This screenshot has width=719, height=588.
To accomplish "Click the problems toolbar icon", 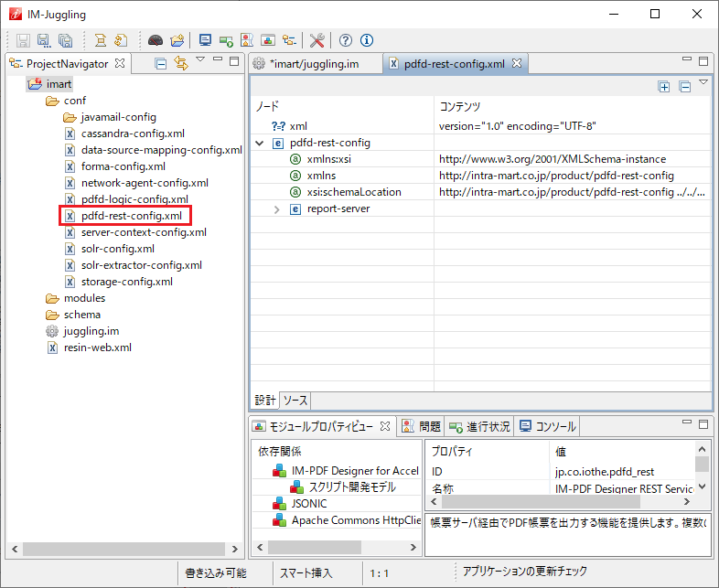I will tap(247, 40).
